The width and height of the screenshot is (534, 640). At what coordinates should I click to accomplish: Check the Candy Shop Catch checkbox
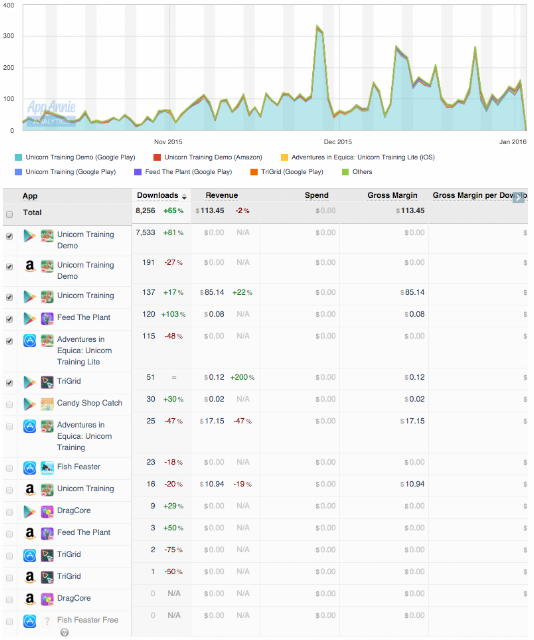(9, 404)
